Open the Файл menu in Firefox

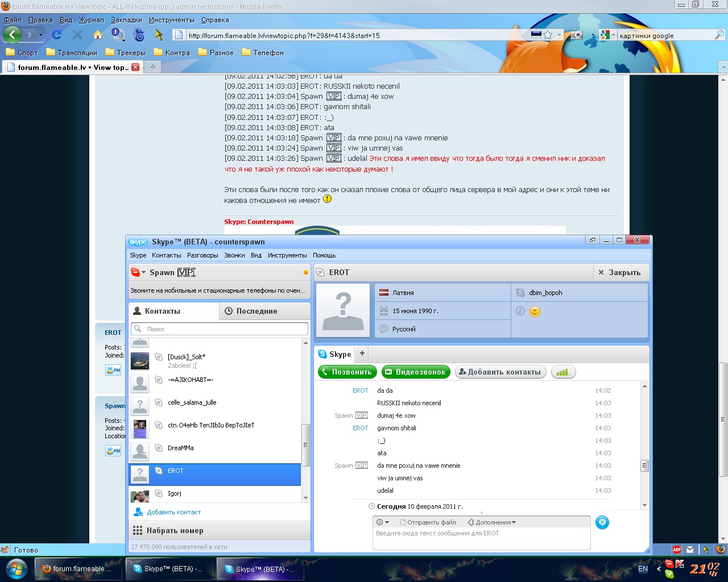13,20
